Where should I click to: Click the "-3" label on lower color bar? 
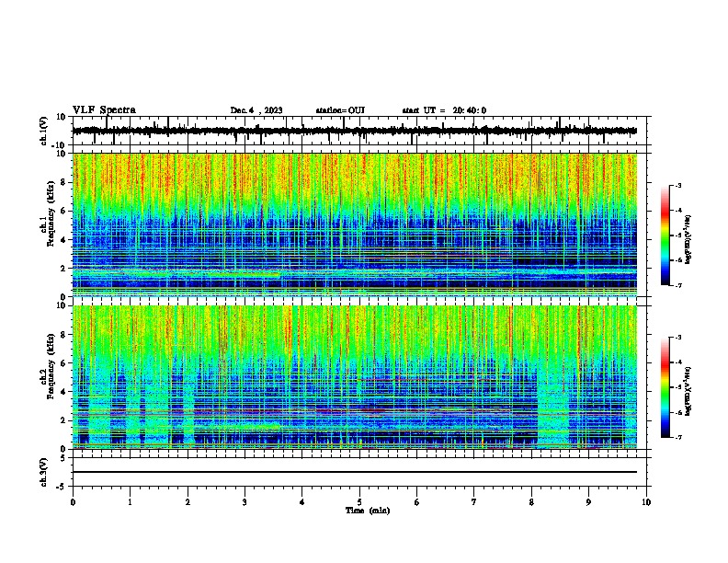[678, 338]
